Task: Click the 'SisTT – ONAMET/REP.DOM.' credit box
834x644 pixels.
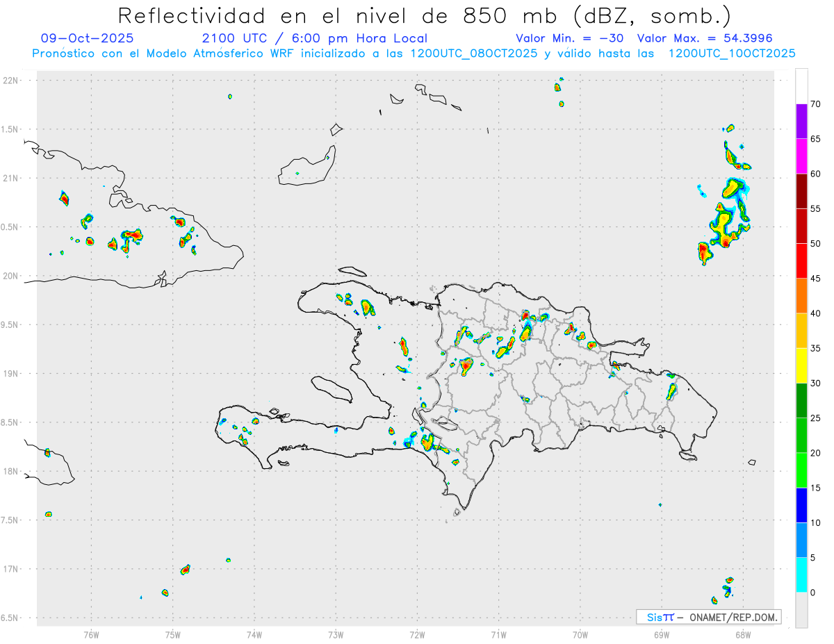Action: tap(708, 617)
